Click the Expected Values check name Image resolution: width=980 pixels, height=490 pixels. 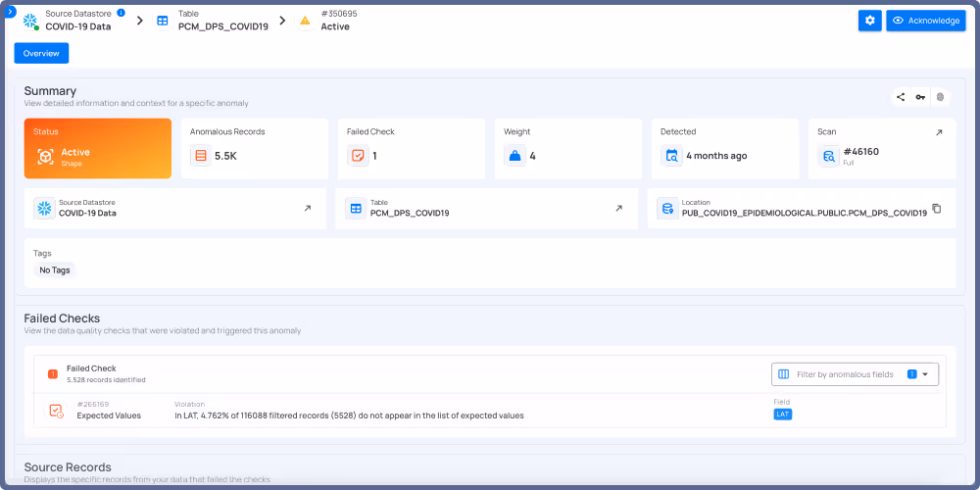(x=109, y=415)
